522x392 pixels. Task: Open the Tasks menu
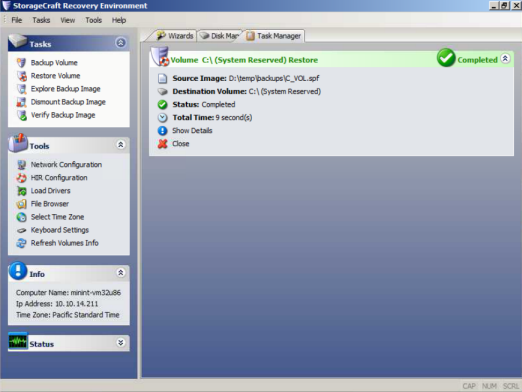(x=41, y=20)
